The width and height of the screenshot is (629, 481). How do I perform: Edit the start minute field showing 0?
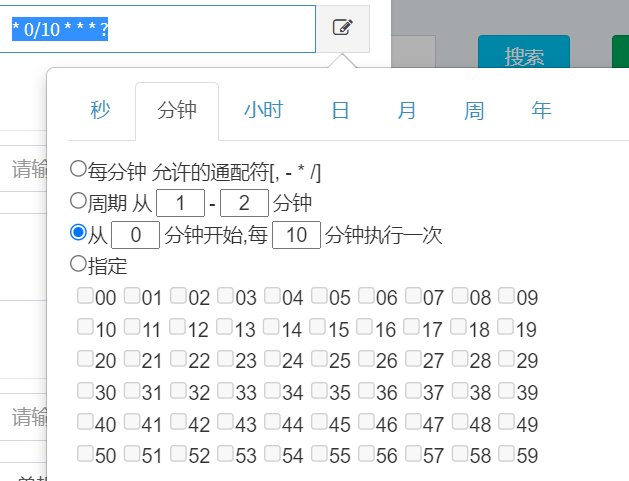(136, 235)
